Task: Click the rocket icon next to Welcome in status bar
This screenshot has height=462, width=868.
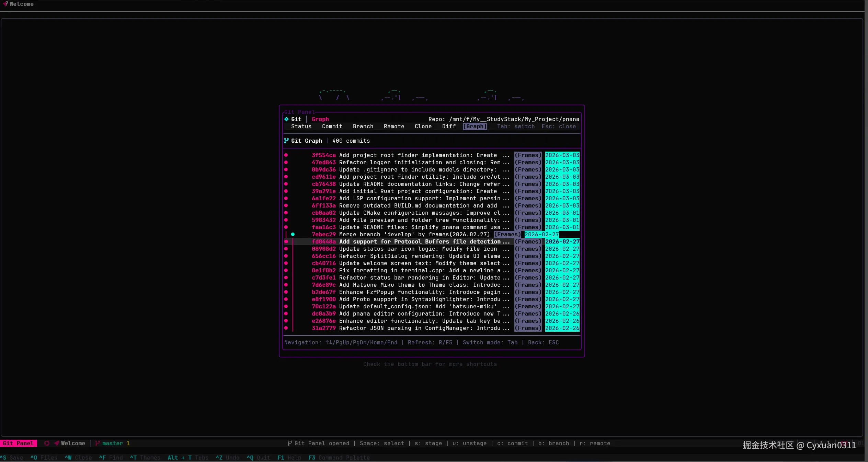Action: click(57, 443)
